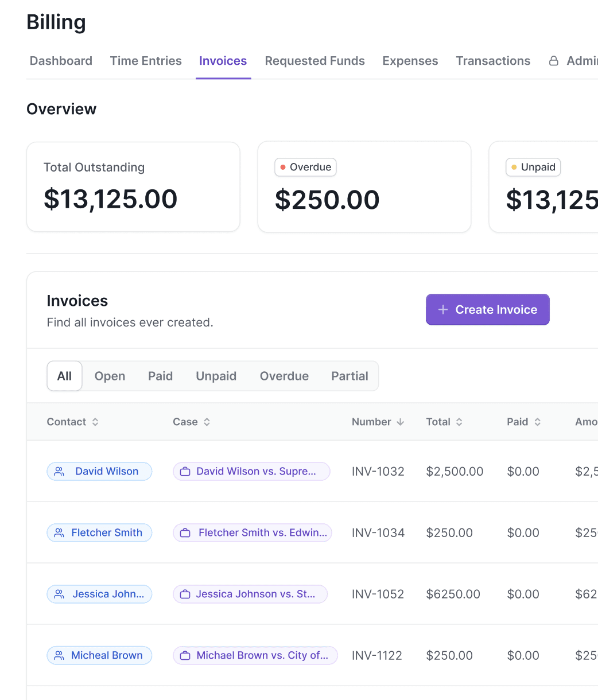Select the Invoices tab

pos(223,61)
